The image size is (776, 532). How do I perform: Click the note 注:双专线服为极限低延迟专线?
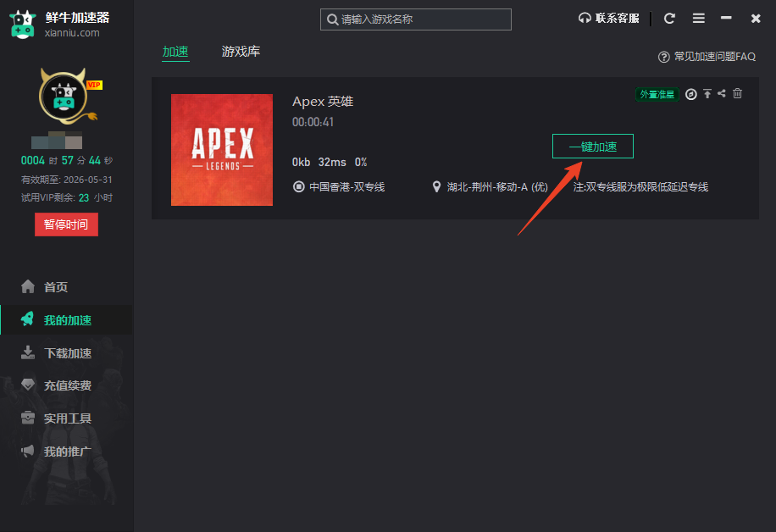coord(641,187)
